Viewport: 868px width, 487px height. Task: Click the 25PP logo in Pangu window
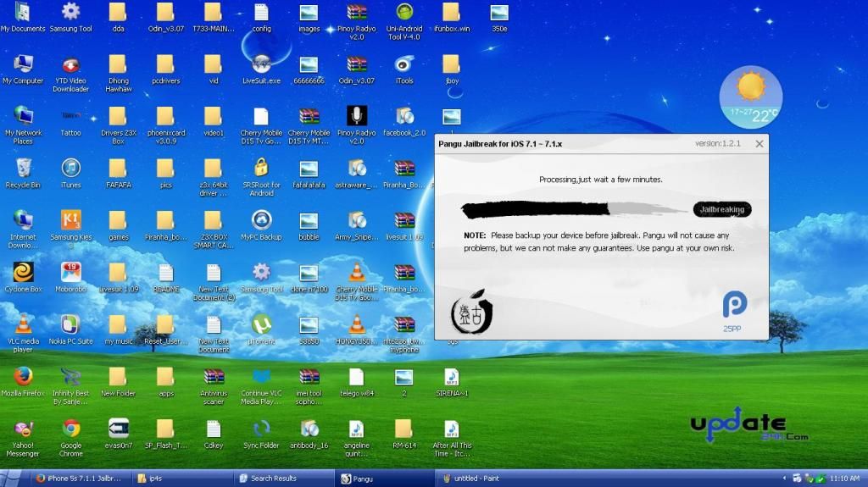coord(733,308)
